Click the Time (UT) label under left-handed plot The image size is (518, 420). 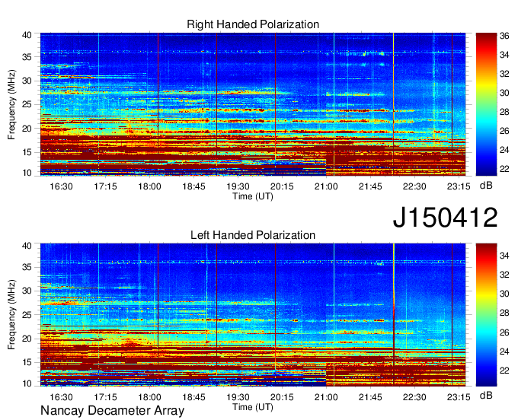coord(253,407)
